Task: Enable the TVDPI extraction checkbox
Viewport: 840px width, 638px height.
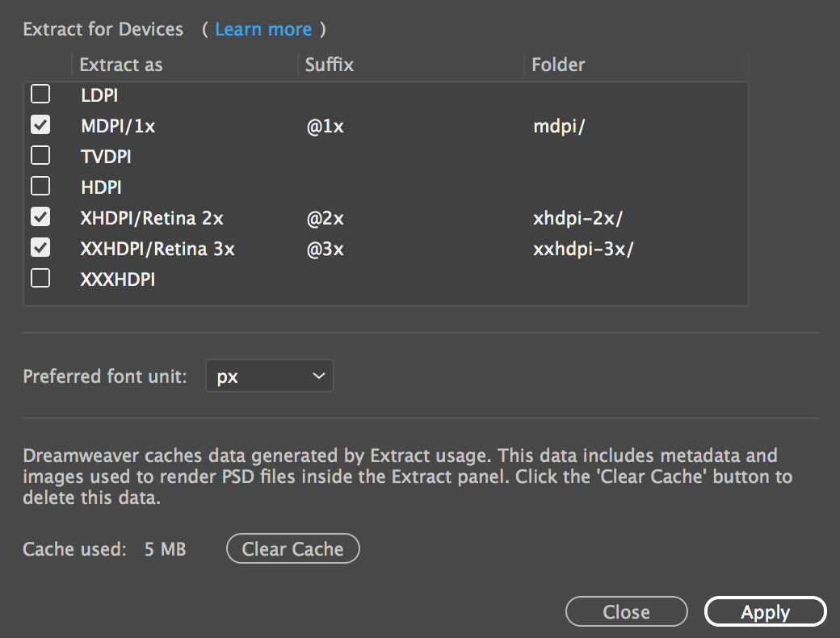Action: [x=40, y=155]
